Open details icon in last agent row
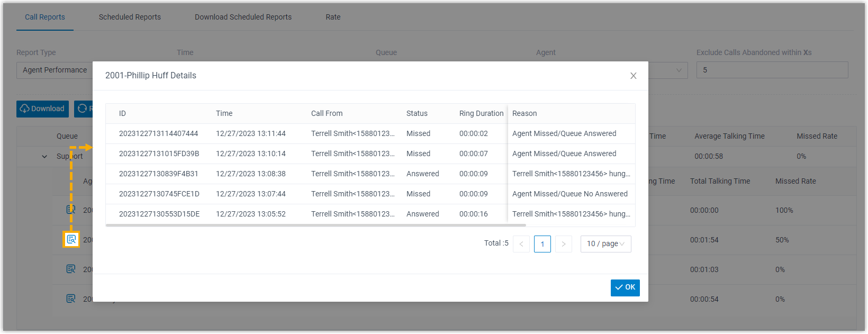Image resolution: width=868 pixels, height=334 pixels. (70, 299)
